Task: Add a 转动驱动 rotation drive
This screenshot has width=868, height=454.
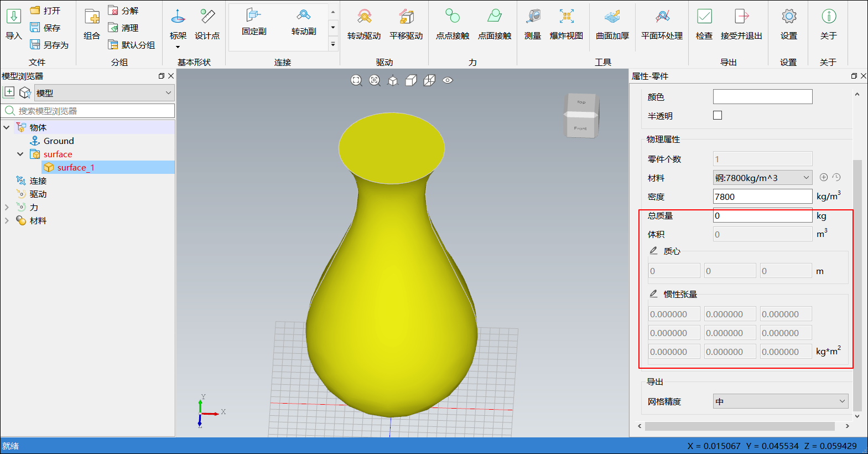Action: coord(364,24)
